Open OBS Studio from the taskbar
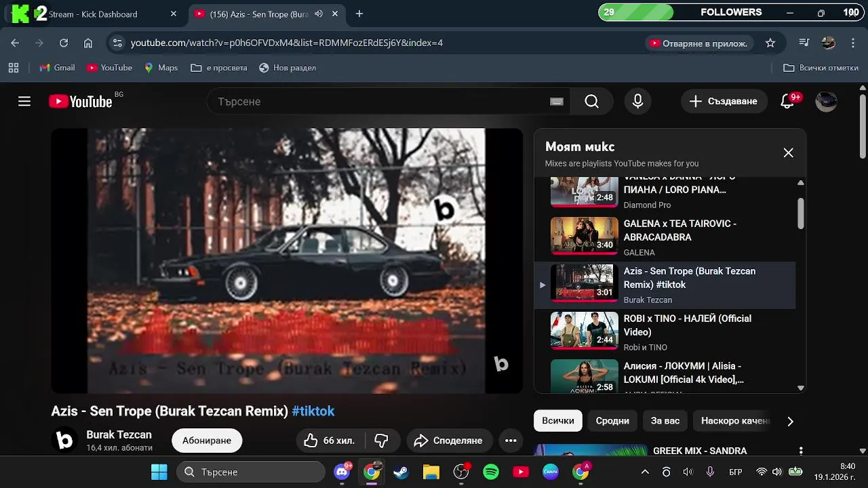The width and height of the screenshot is (868, 488). [461, 472]
